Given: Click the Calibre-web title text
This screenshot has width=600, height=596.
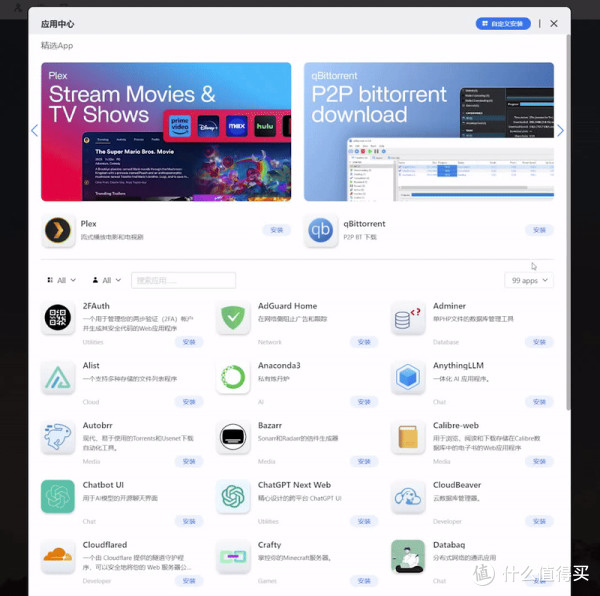Looking at the screenshot, I should point(456,425).
